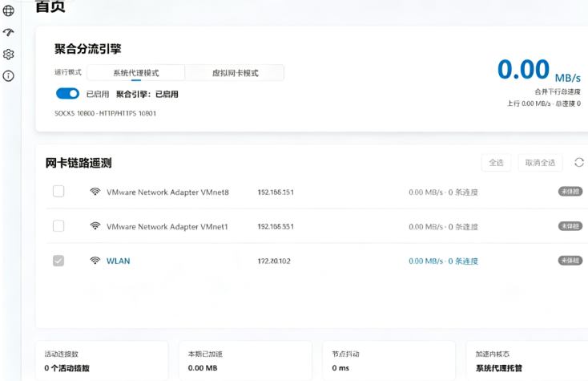Click the 0.00 MB/s total speed readout
The height and width of the screenshot is (381, 588).
pyautogui.click(x=539, y=70)
